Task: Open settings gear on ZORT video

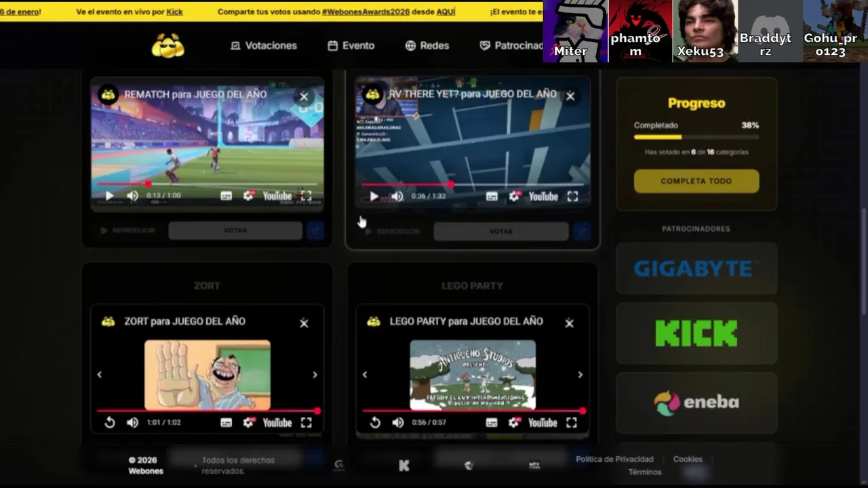Action: (249, 422)
